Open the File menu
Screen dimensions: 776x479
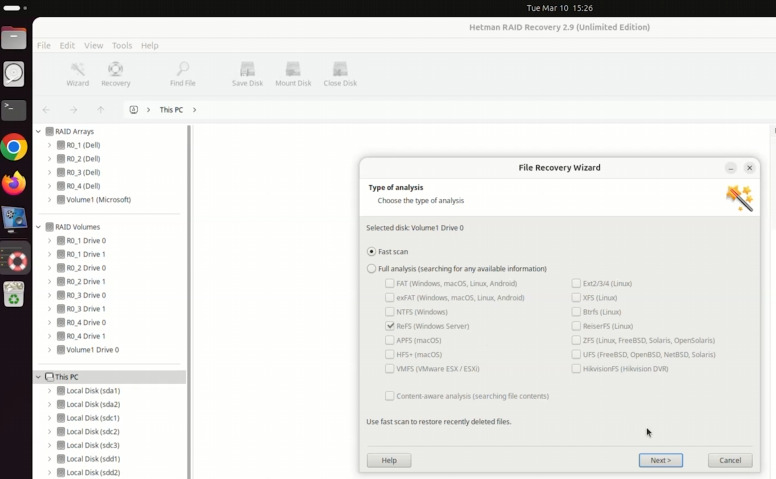(44, 46)
